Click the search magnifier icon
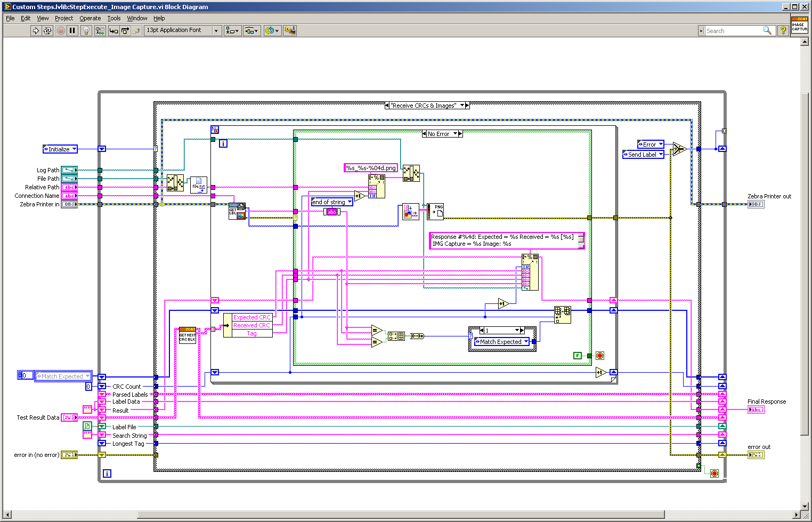Screen dimensions: 812x522 [x=767, y=30]
